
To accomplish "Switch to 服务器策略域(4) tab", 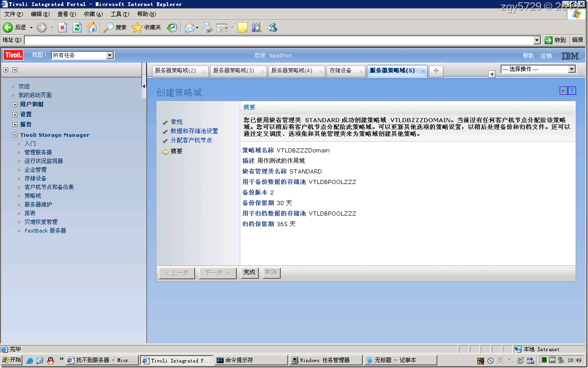I will tap(292, 70).
